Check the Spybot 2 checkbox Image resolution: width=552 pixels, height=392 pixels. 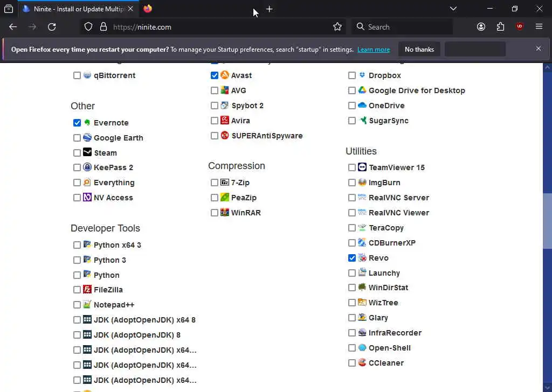(x=215, y=106)
